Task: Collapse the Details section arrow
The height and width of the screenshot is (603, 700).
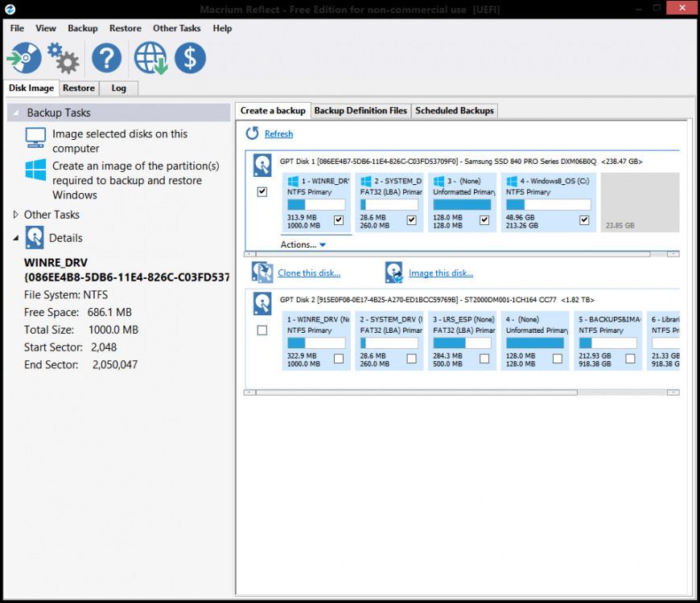Action: tap(15, 238)
